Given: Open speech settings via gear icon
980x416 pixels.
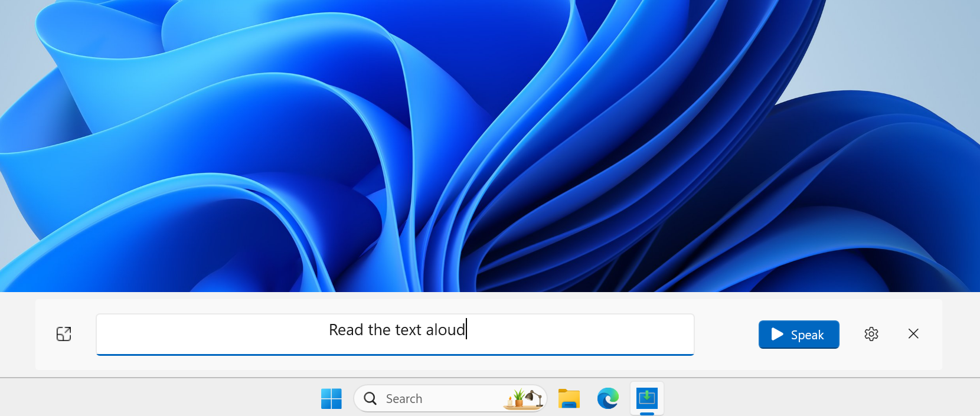Looking at the screenshot, I should pos(871,334).
